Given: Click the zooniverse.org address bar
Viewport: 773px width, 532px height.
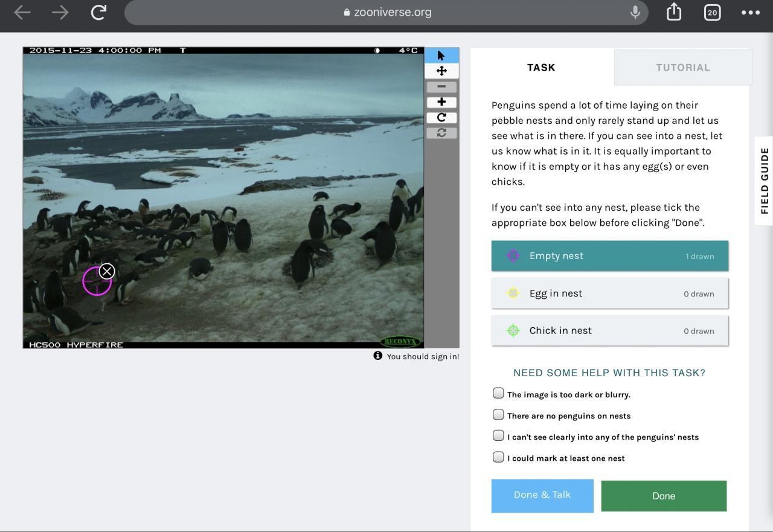Looking at the screenshot, I should pyautogui.click(x=386, y=12).
